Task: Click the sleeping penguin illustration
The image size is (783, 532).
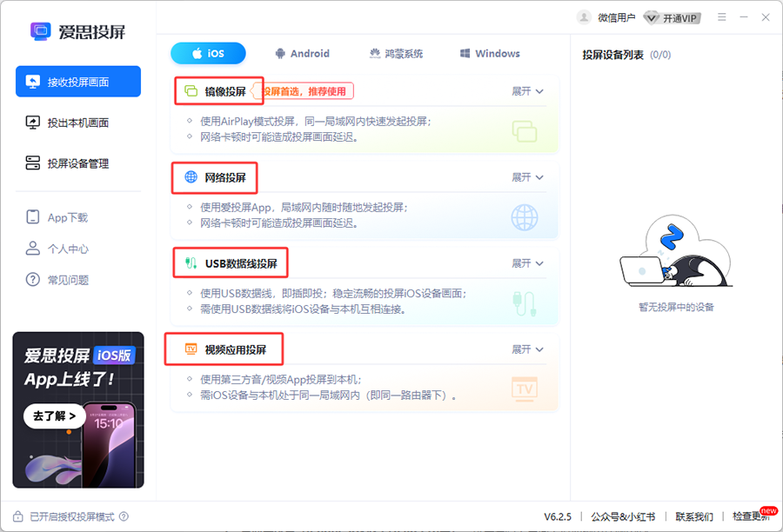Action: [x=676, y=252]
